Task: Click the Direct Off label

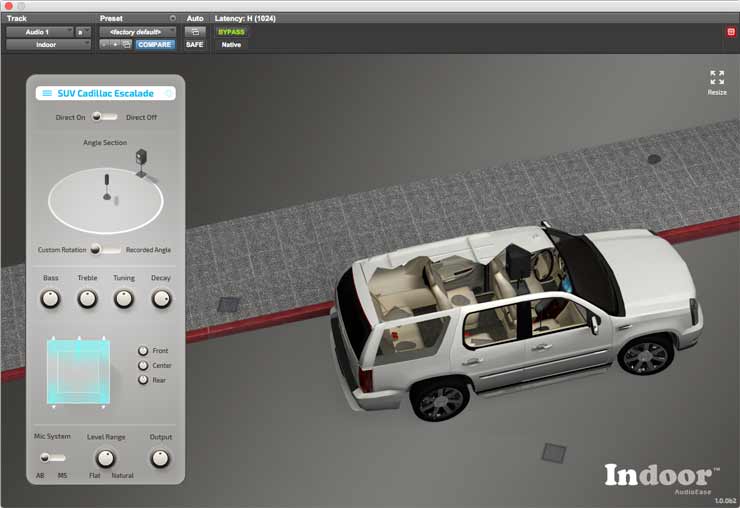Action: point(141,117)
